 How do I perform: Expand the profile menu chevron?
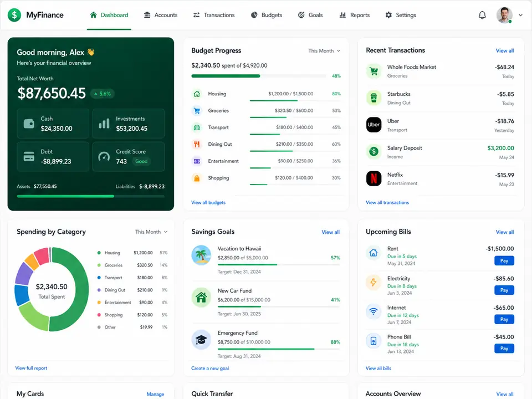click(520, 16)
